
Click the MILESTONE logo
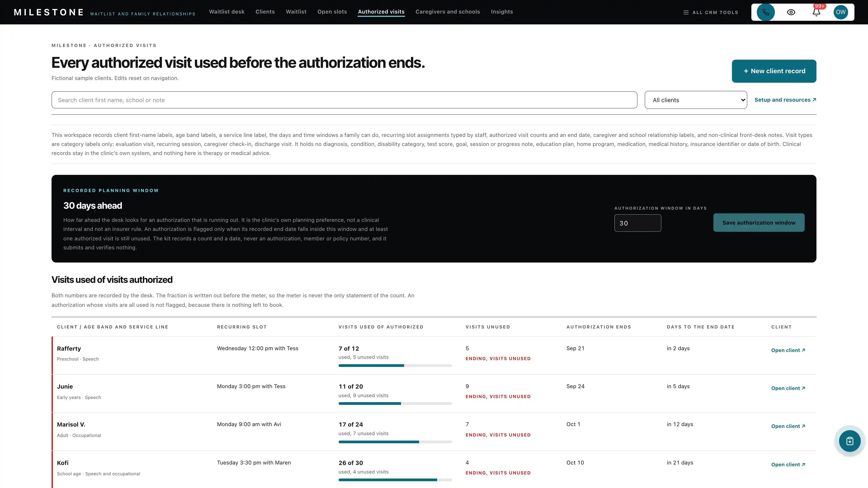pyautogui.click(x=49, y=12)
